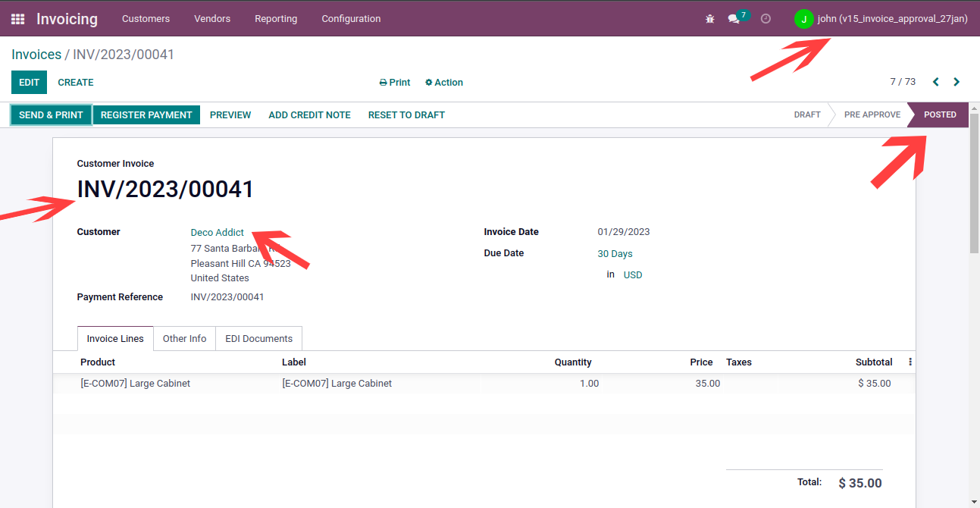
Task: Switch to the Other Info tab
Action: (184, 339)
